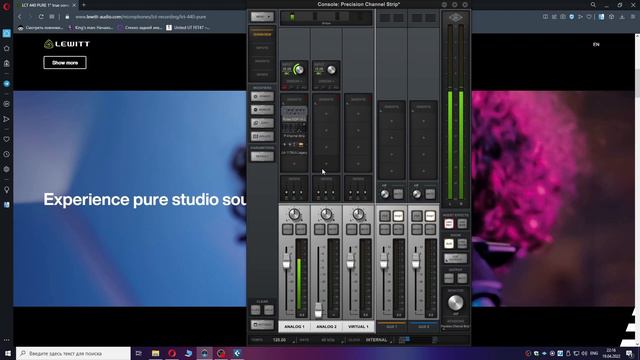Add plug-in in AUX 2's first empty insert slot
Viewport: 640px width, 360px height.
coord(423,121)
